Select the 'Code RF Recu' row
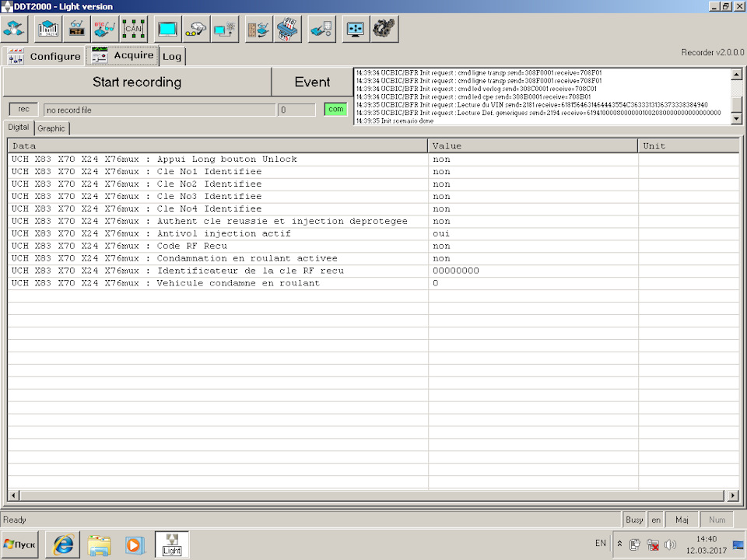 point(373,246)
